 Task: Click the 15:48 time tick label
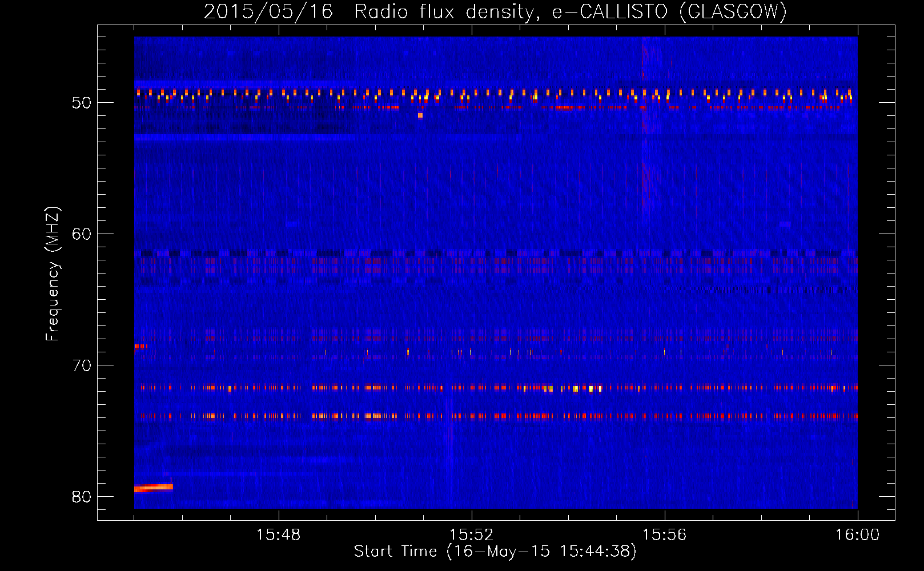coord(279,535)
